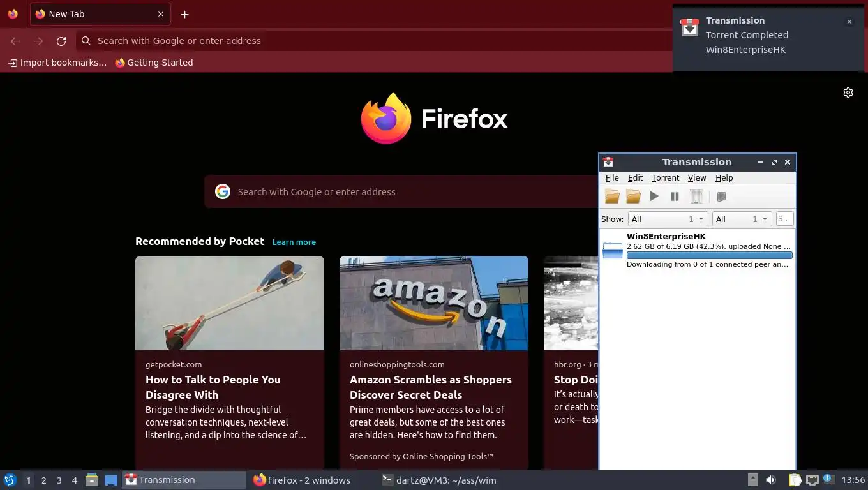Click the 'Show:' label in Transmission
This screenshot has height=490, width=868.
[x=612, y=219]
